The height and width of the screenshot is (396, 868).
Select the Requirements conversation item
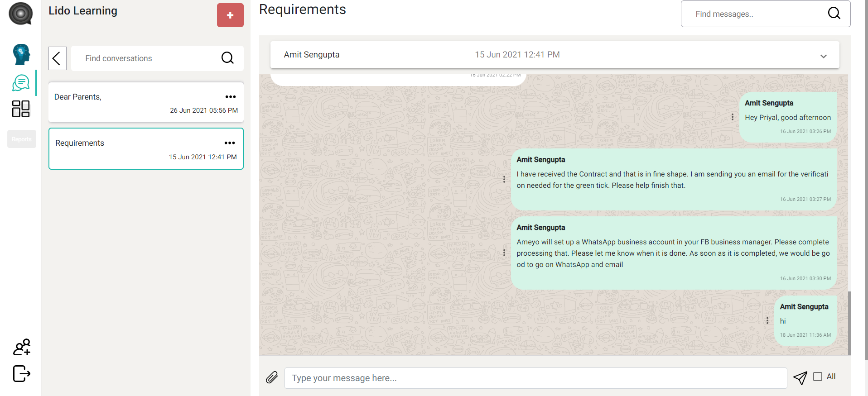[x=136, y=149]
